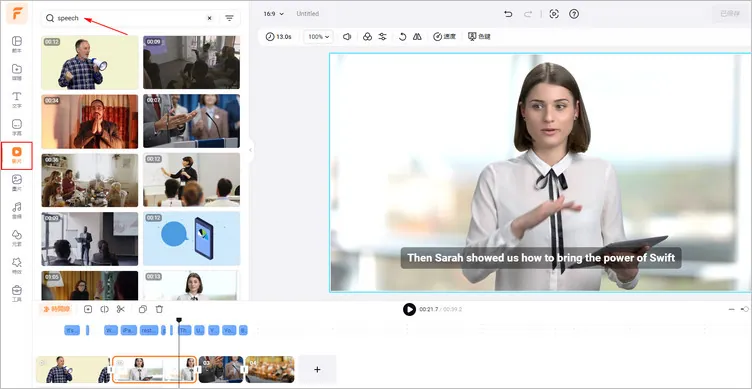The width and height of the screenshot is (752, 389).
Task: Open the Text panel in sidebar
Action: (17, 100)
